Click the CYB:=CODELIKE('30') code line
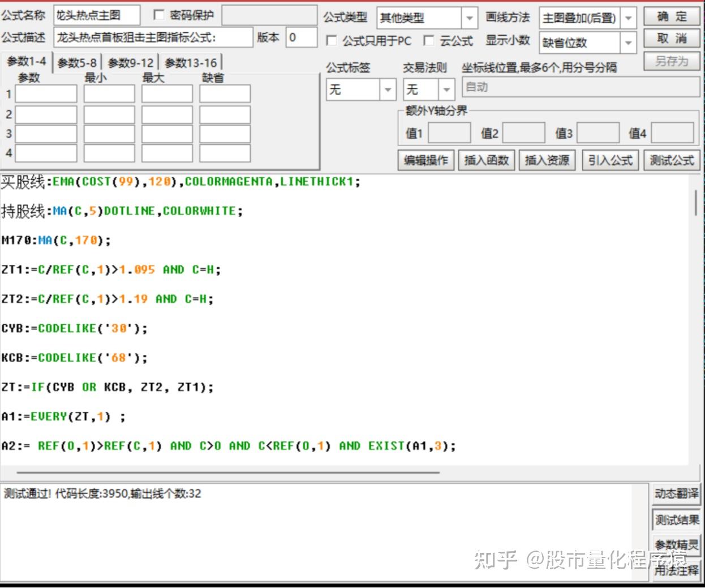The width and height of the screenshot is (705, 588). click(74, 329)
